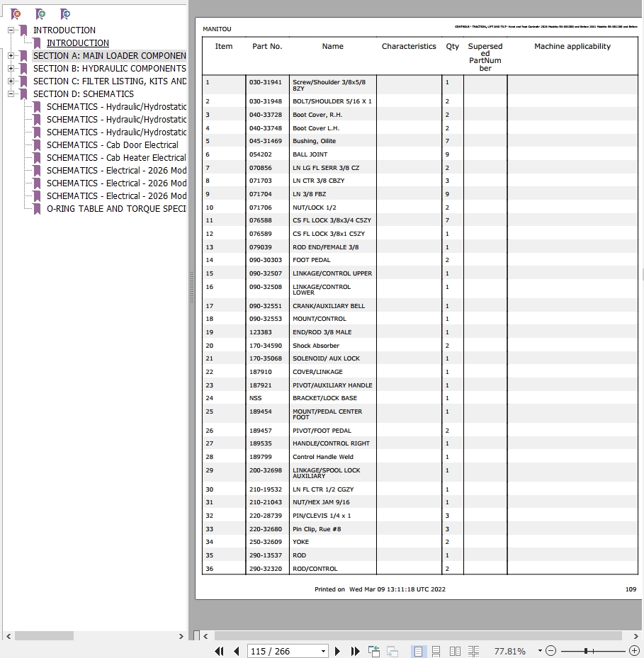Image resolution: width=644 pixels, height=658 pixels.
Task: Open the page number dropdown
Action: click(323, 651)
